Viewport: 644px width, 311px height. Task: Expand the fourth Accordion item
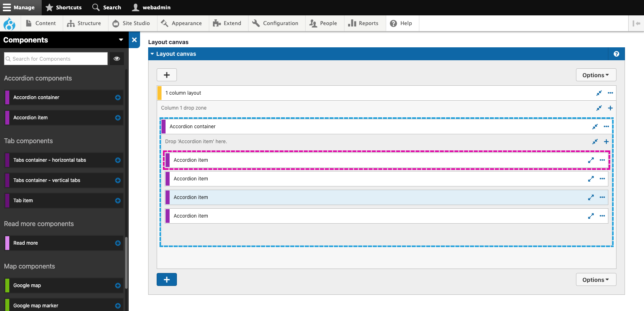click(591, 216)
